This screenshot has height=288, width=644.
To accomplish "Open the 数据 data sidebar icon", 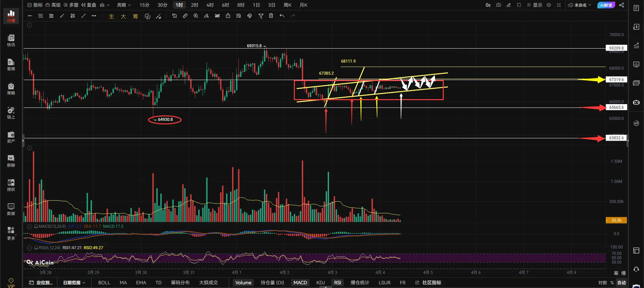I will coord(11,209).
